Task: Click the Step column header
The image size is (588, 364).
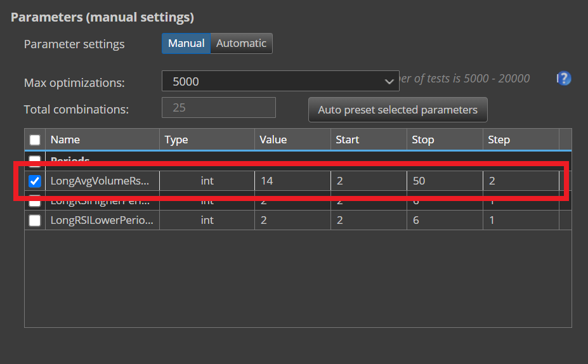Action: click(520, 140)
